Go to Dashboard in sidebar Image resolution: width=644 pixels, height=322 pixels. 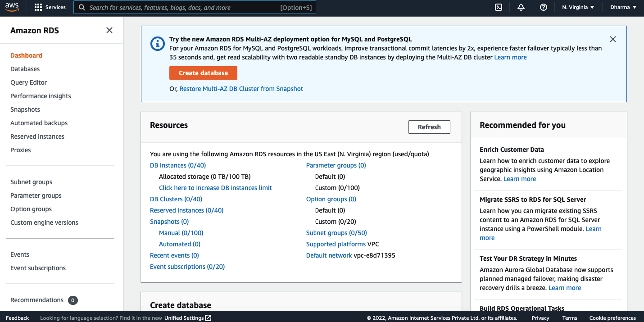click(26, 55)
